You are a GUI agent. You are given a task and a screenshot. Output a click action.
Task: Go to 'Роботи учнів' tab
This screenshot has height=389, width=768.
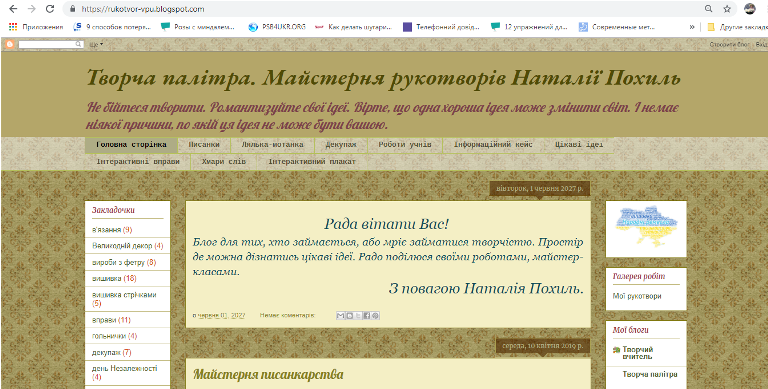405,145
